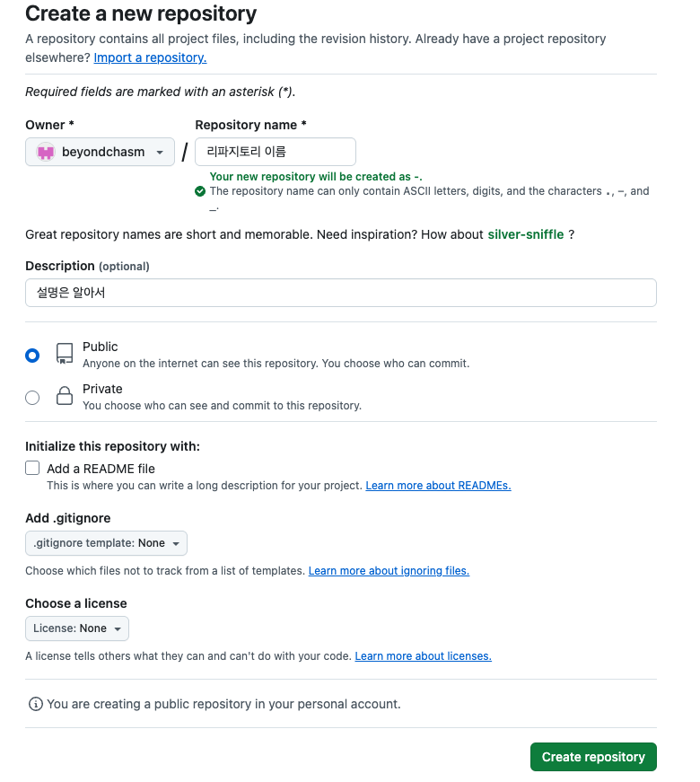Click into the Description text field
The height and width of the screenshot is (782, 700).
click(340, 293)
